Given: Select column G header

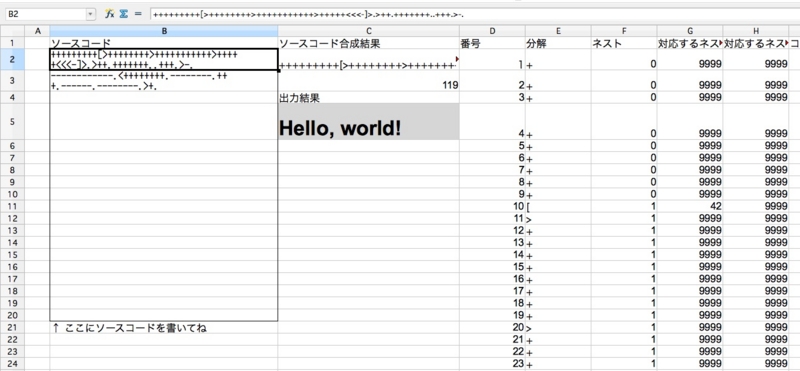Looking at the screenshot, I should point(690,31).
